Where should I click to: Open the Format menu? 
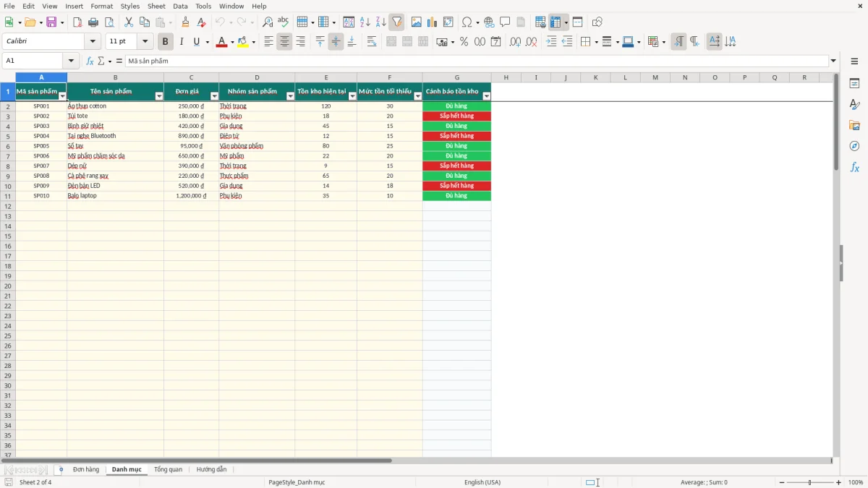101,6
